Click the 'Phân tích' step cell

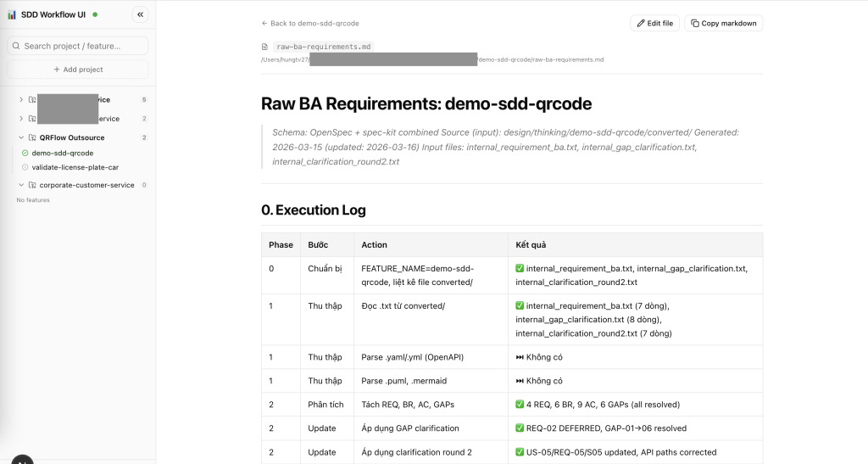click(325, 405)
